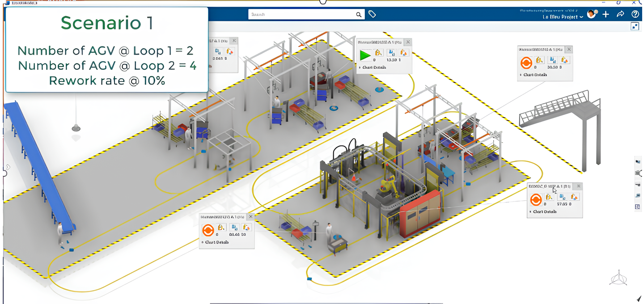Click the expand view icon below header

pyautogui.click(x=635, y=26)
